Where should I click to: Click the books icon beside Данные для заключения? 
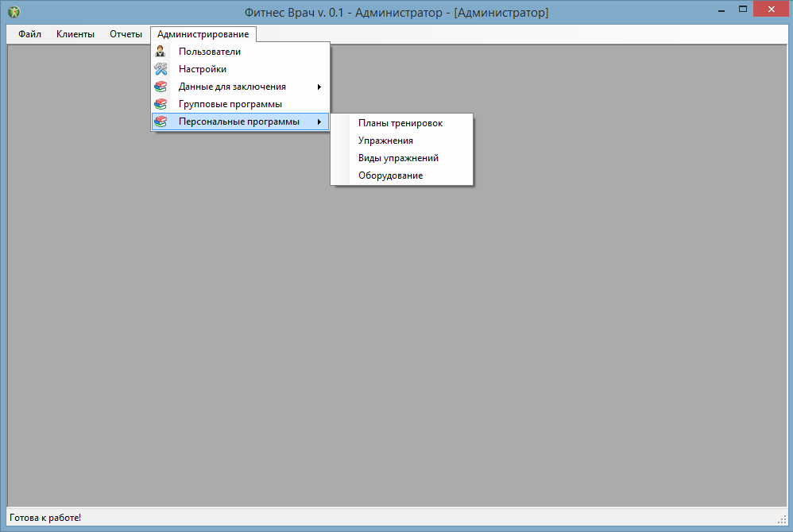[x=161, y=87]
